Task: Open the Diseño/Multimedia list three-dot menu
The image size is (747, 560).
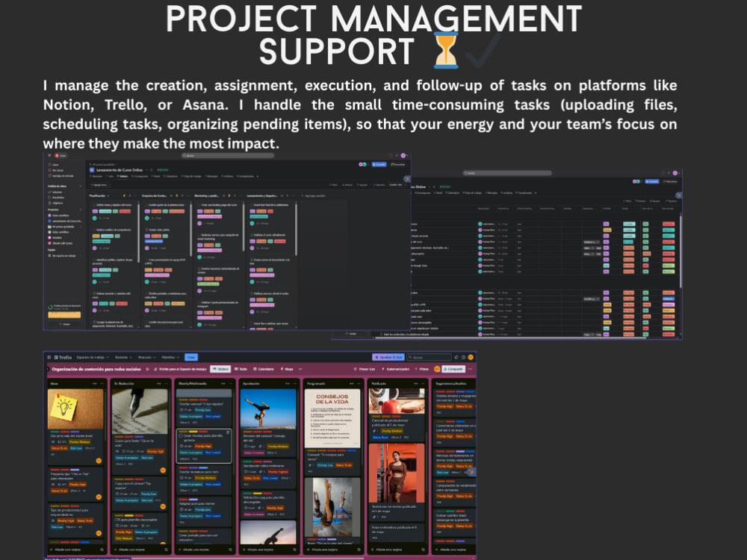Action: (231, 384)
